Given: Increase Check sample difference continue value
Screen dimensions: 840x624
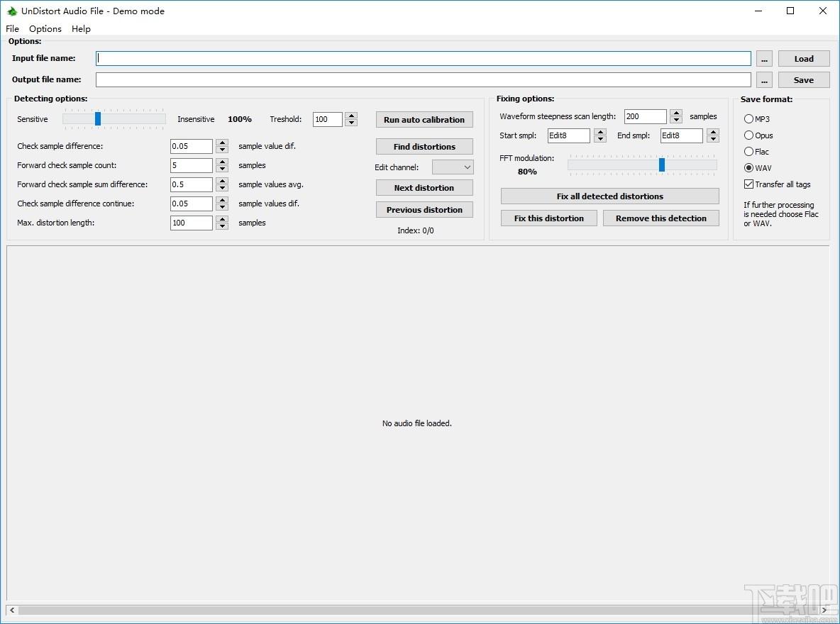Looking at the screenshot, I should 222,200.
